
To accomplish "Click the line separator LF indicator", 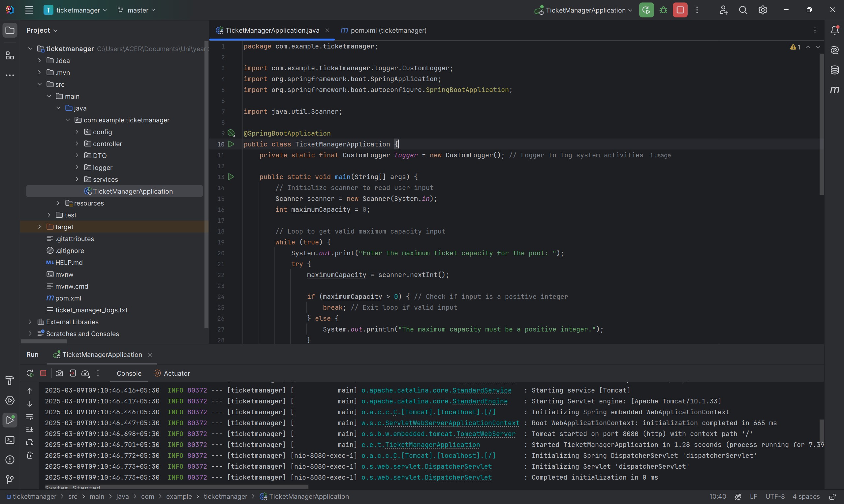I will point(753,497).
